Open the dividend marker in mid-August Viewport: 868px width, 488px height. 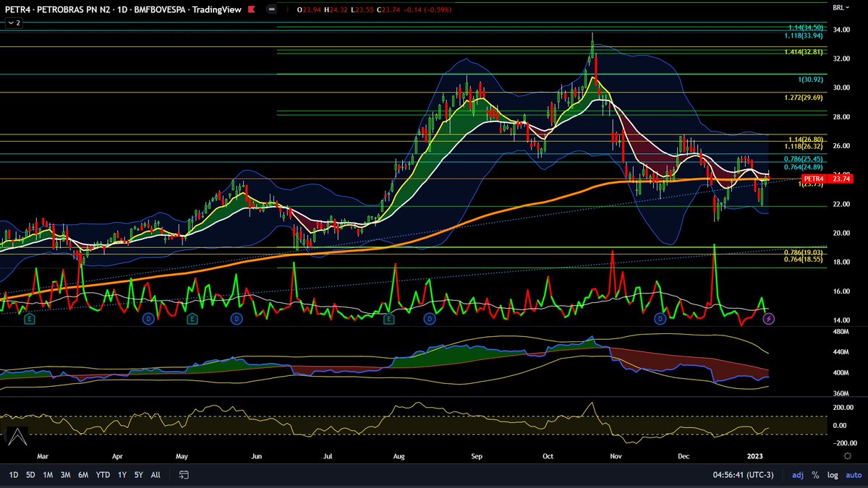[x=431, y=318]
